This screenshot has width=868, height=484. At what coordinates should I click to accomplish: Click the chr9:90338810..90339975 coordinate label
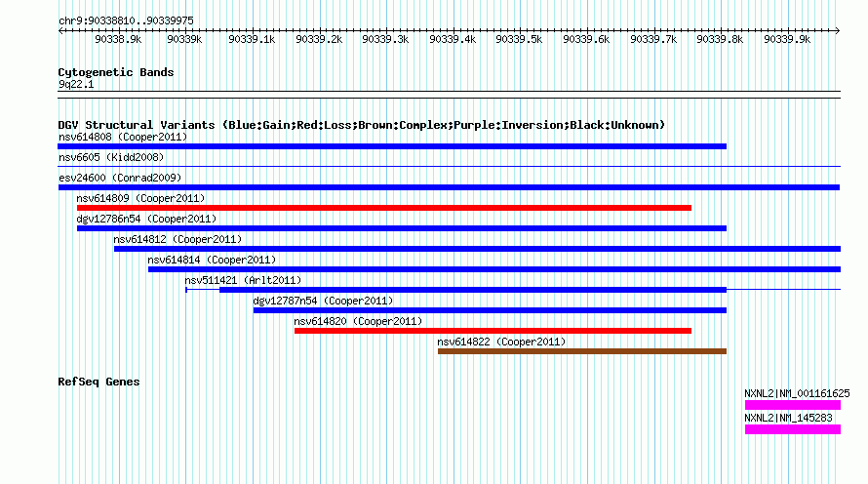coord(126,20)
